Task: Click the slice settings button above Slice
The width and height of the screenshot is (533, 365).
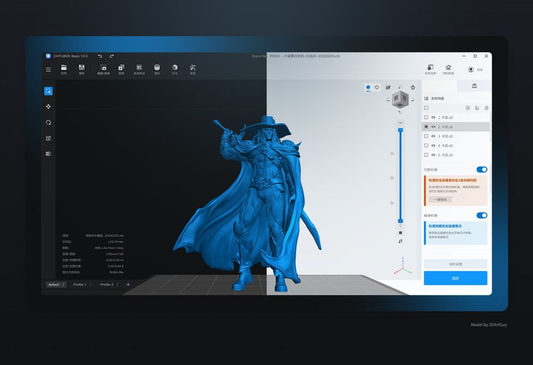Action: click(455, 264)
